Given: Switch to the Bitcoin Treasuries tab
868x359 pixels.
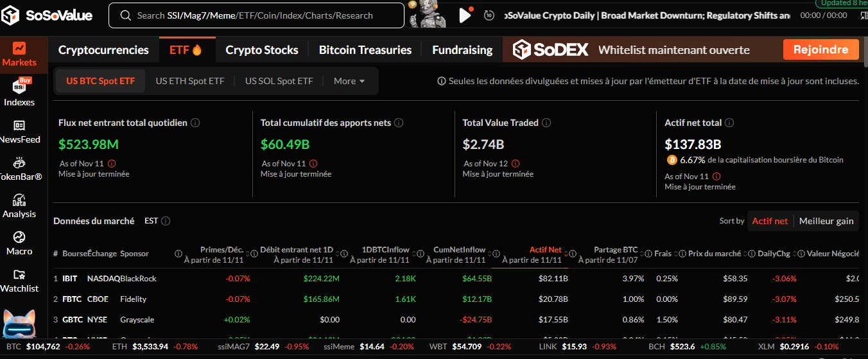Looking at the screenshot, I should pyautogui.click(x=365, y=50).
